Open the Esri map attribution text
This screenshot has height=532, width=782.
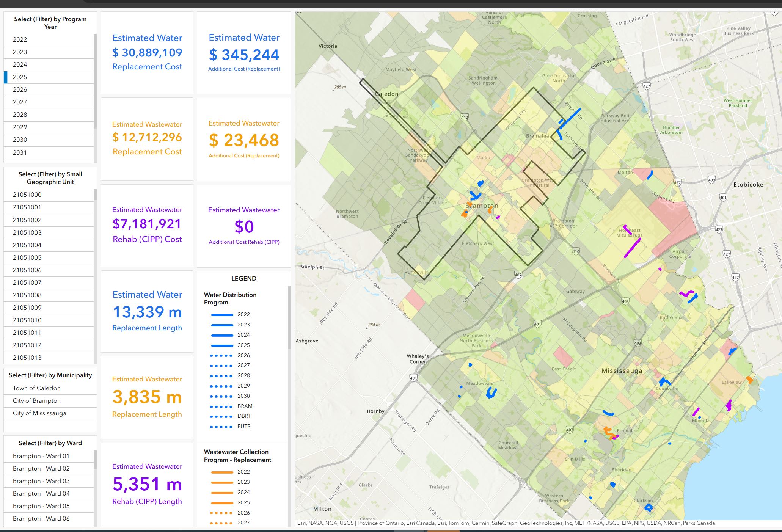pyautogui.click(x=506, y=523)
